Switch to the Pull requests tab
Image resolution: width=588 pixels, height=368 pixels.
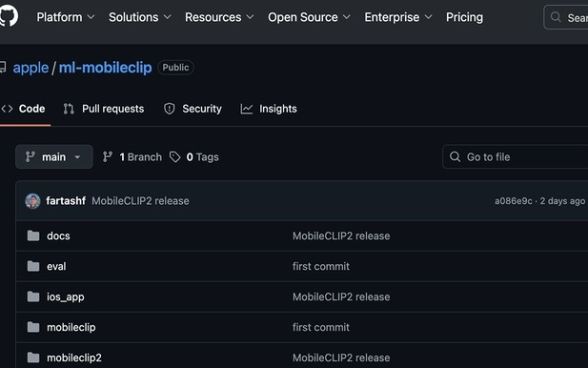coord(104,109)
